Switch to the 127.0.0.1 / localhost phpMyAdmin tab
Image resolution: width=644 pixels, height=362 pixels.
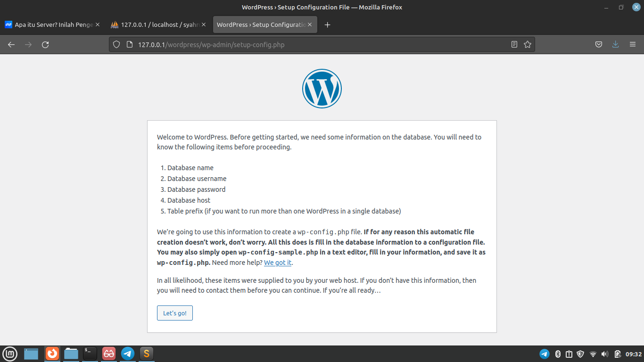point(159,25)
